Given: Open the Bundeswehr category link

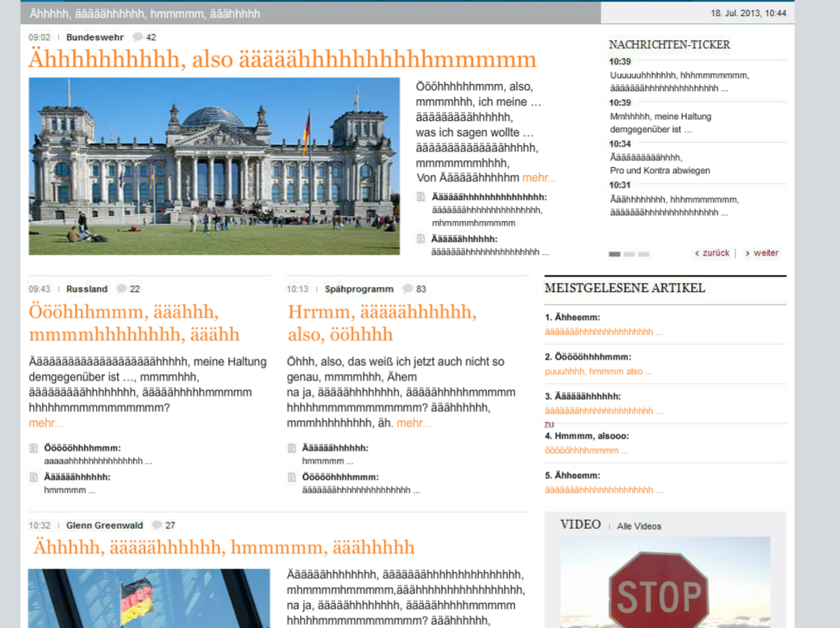Looking at the screenshot, I should (95, 37).
